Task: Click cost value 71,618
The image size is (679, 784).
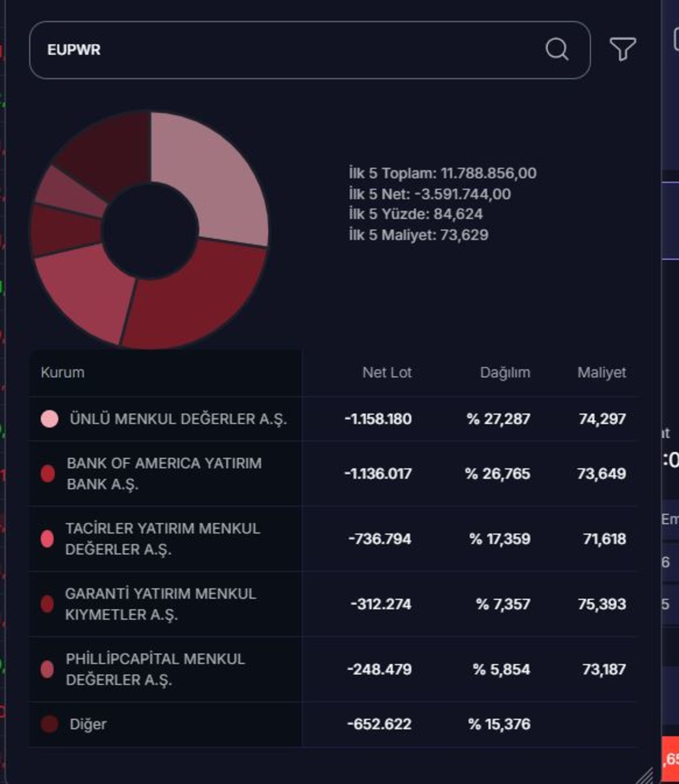Action: coord(605,539)
